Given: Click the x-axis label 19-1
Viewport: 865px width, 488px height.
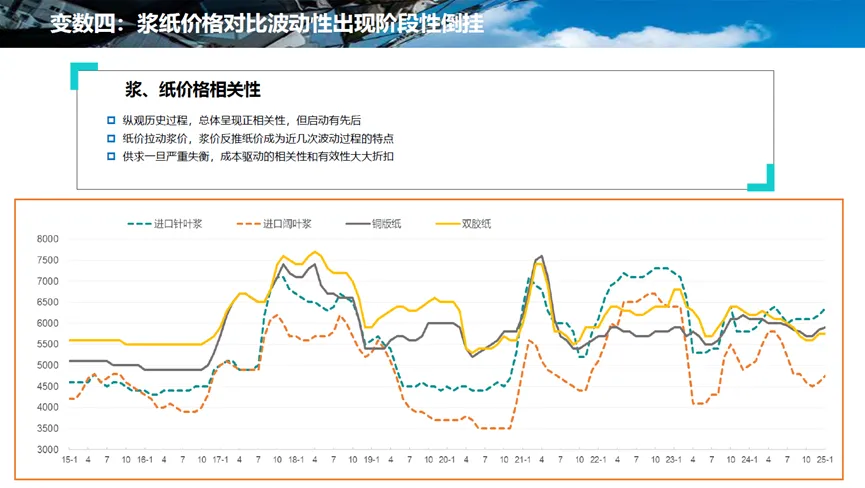Looking at the screenshot, I should (371, 459).
